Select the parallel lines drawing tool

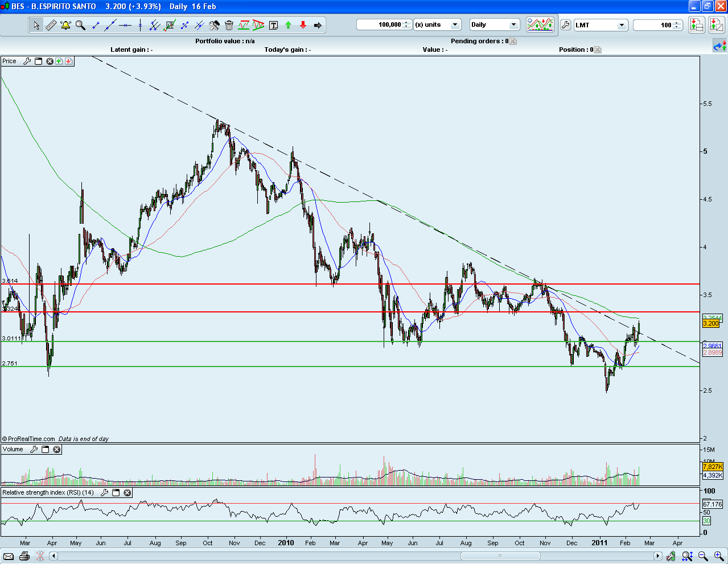(199, 25)
